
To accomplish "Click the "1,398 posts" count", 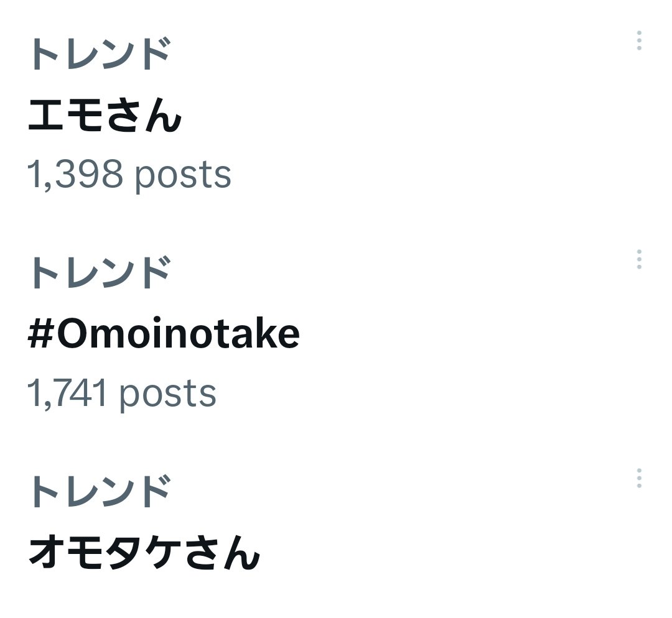I will [x=129, y=175].
